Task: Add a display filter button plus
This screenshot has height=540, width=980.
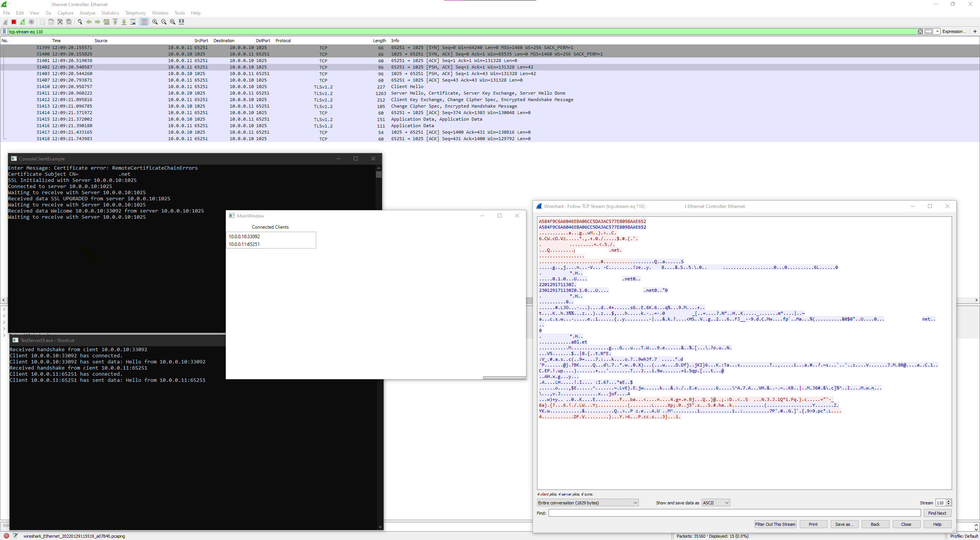Action: 975,31
